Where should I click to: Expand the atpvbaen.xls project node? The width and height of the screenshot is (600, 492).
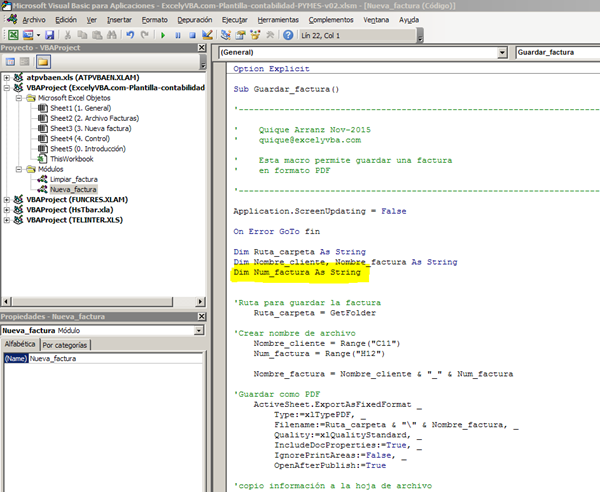[x=7, y=77]
